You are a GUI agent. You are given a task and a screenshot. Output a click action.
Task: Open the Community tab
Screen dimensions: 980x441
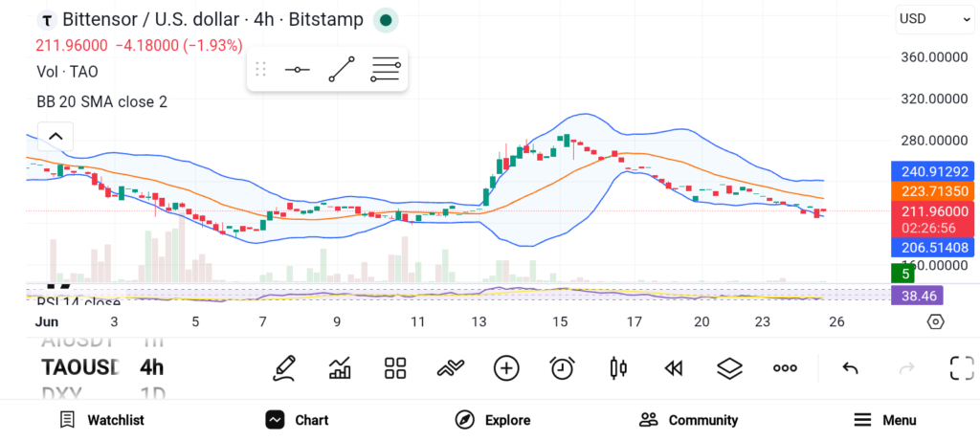click(x=689, y=420)
